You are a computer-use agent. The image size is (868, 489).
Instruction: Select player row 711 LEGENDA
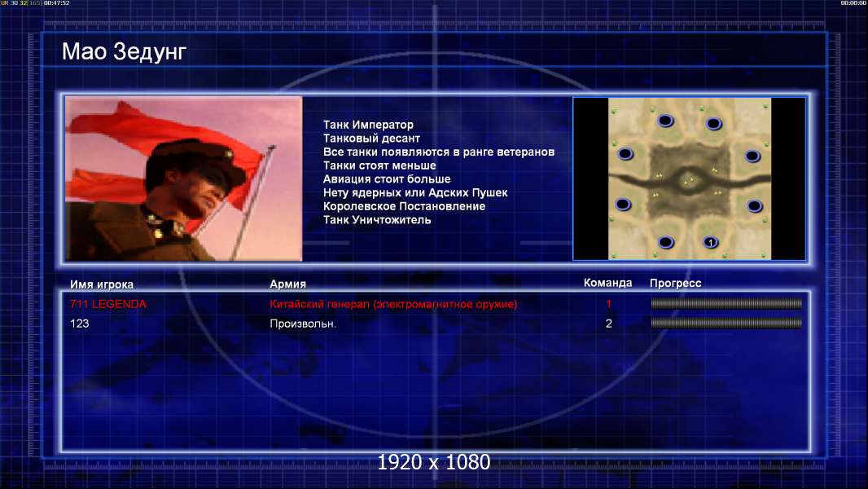pyautogui.click(x=436, y=304)
